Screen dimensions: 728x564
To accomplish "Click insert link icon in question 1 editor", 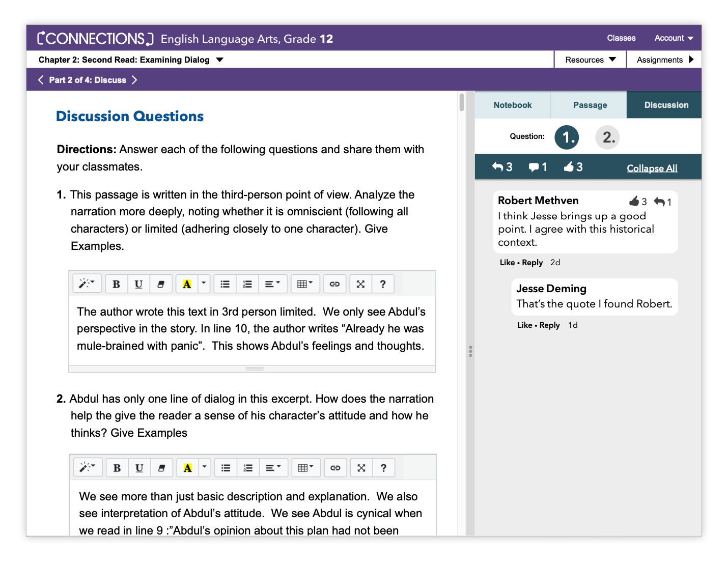I will (334, 284).
